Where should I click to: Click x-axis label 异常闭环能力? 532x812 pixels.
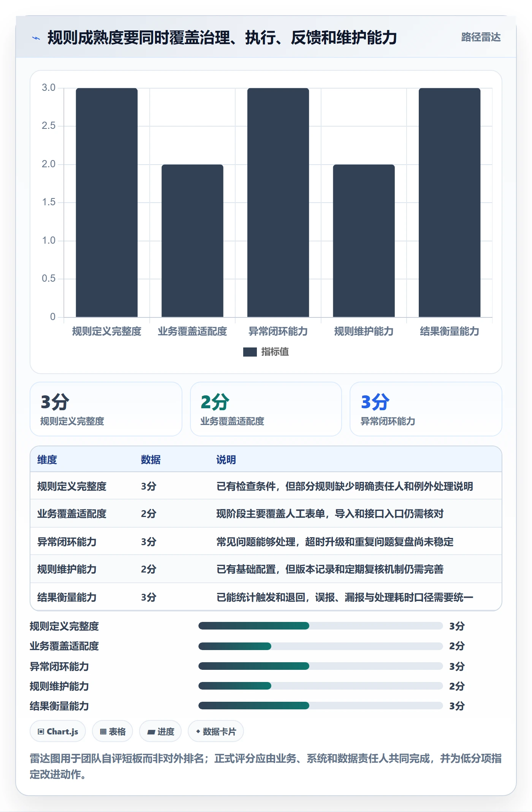(278, 331)
